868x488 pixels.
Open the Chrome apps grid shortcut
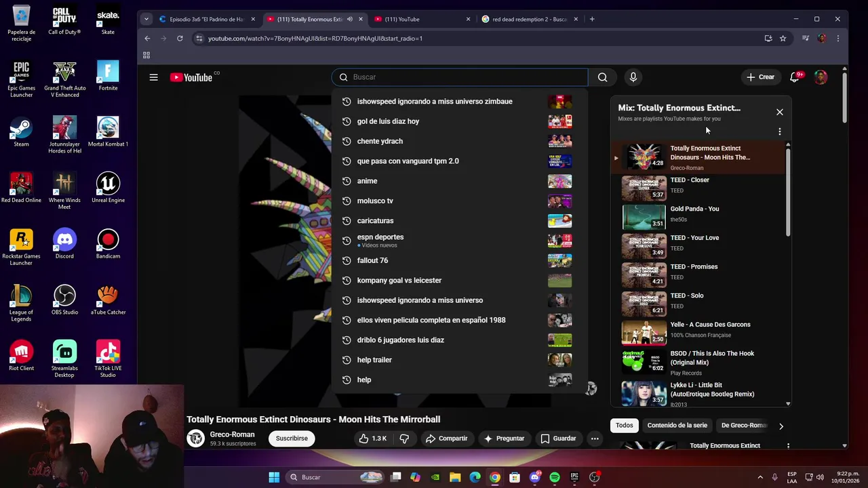click(x=146, y=55)
